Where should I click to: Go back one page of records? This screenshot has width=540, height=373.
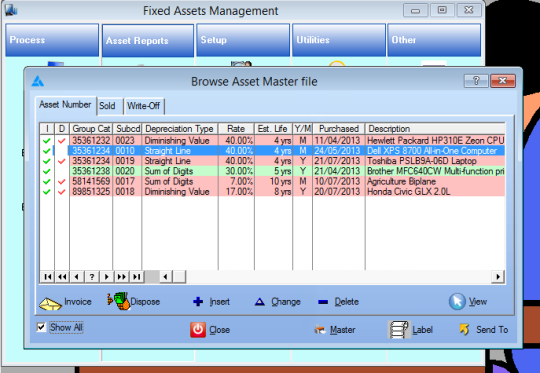(x=62, y=277)
